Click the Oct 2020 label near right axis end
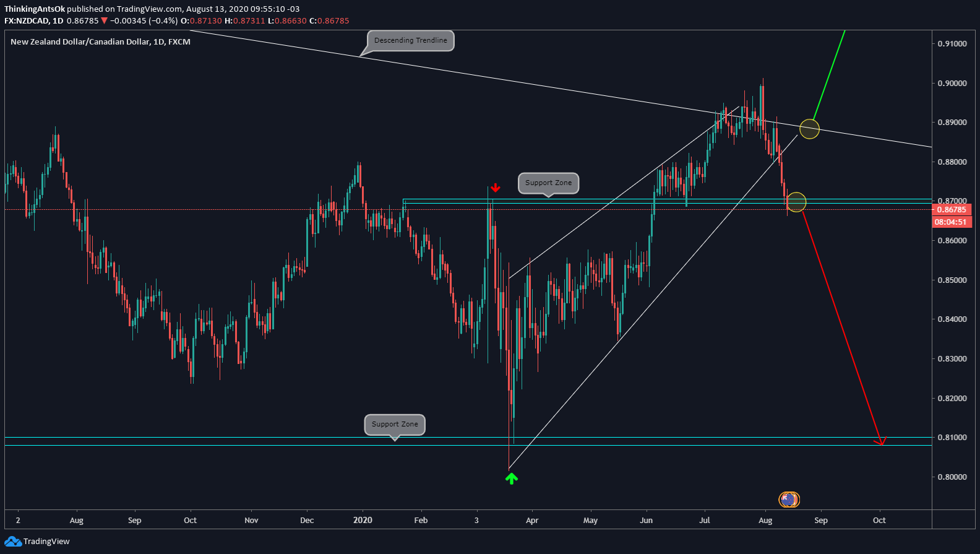The image size is (980, 554). coord(879,521)
